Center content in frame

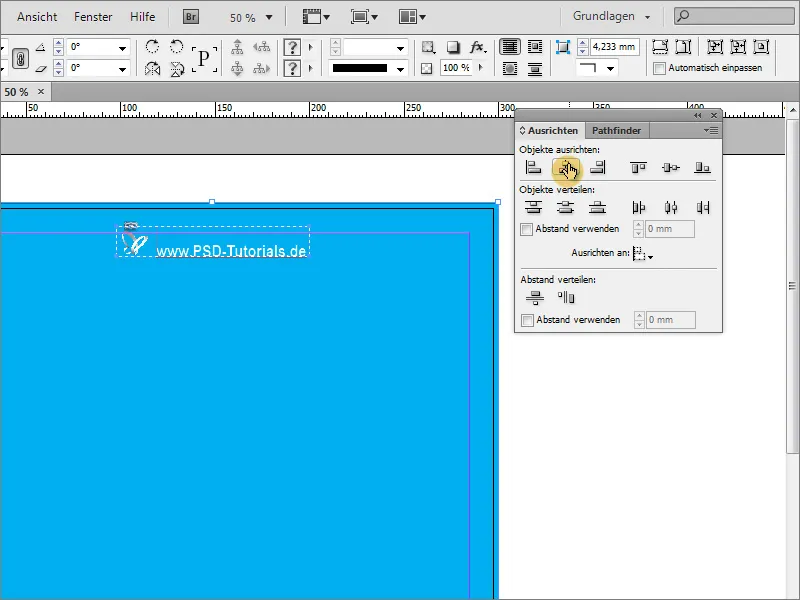tap(761, 47)
